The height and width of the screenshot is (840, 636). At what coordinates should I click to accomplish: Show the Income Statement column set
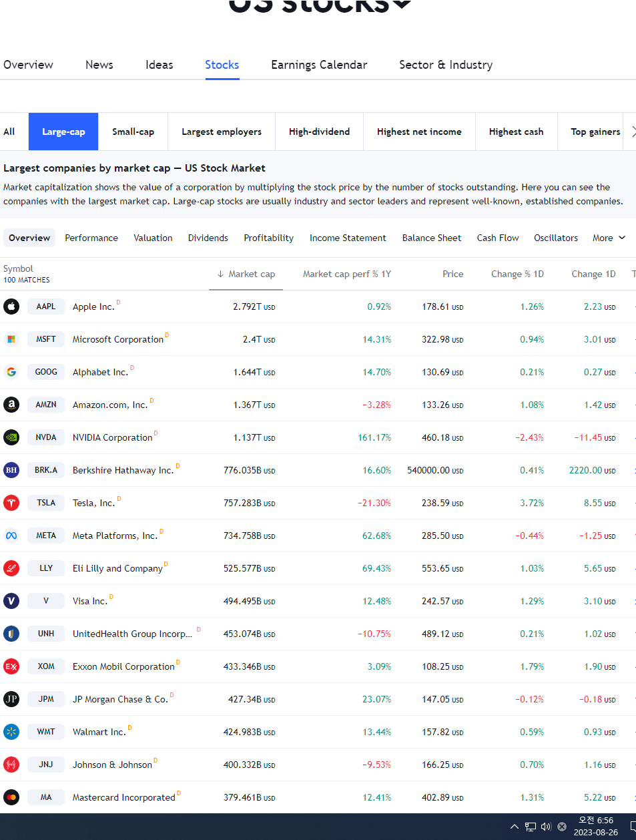tap(348, 238)
